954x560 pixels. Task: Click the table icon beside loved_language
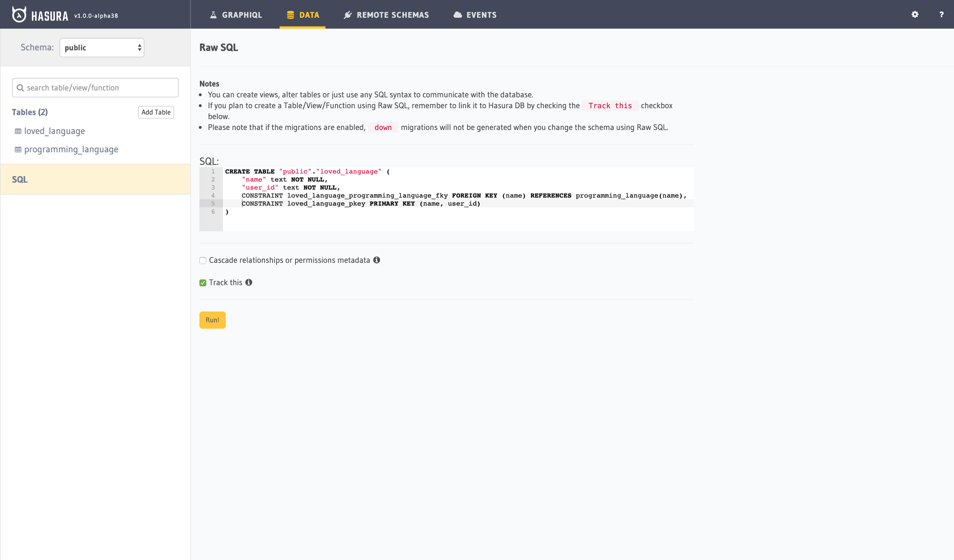tap(18, 131)
